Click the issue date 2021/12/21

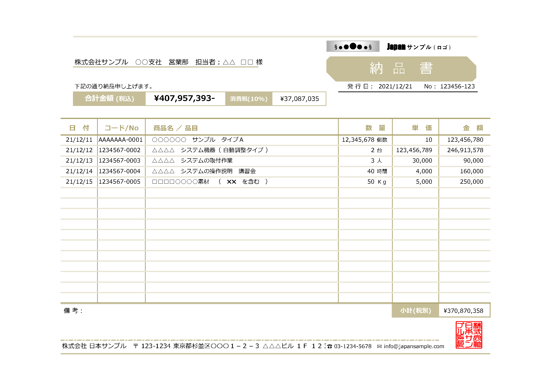pyautogui.click(x=395, y=87)
